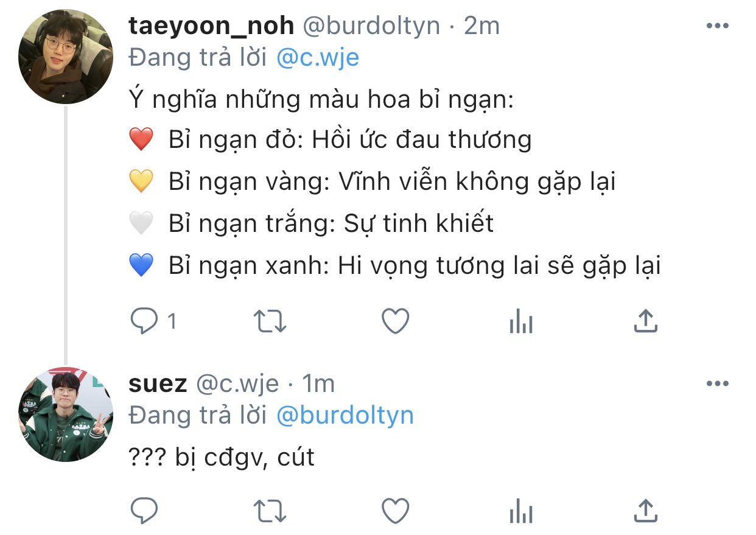Image resolution: width=756 pixels, height=535 pixels.
Task: Reply to taeyoon_noh's tweet
Action: [x=144, y=321]
